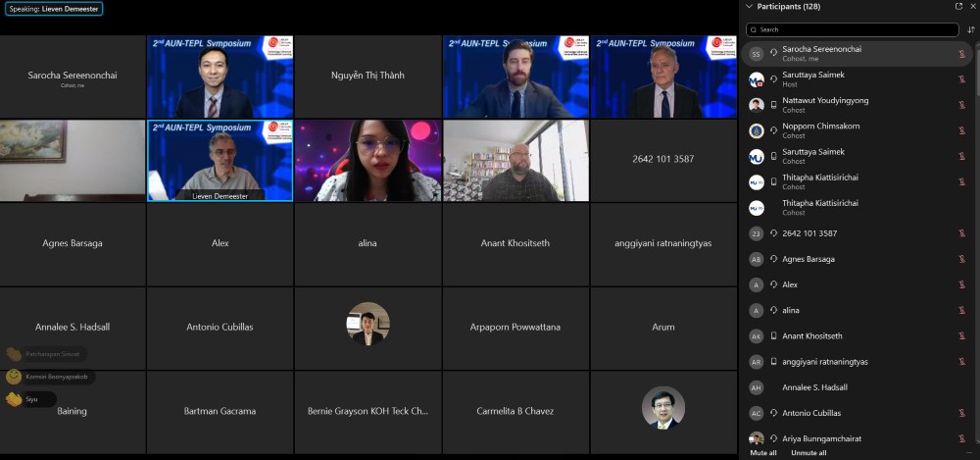980x460 pixels.
Task: Click Speaking: Lieven Demeester indicator
Action: [54, 9]
